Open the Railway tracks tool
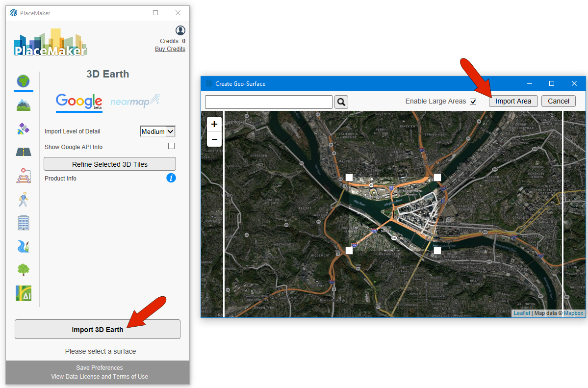Screen dimensions: 588x388 coord(23,176)
